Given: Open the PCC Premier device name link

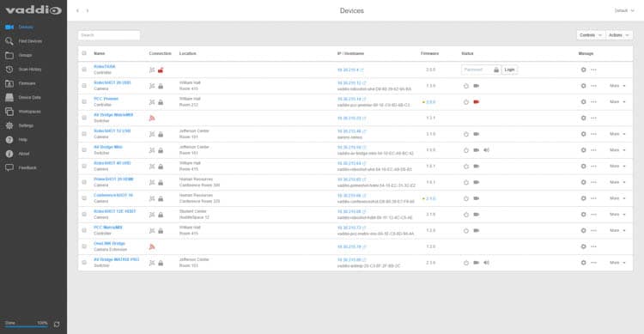Looking at the screenshot, I should tap(106, 99).
